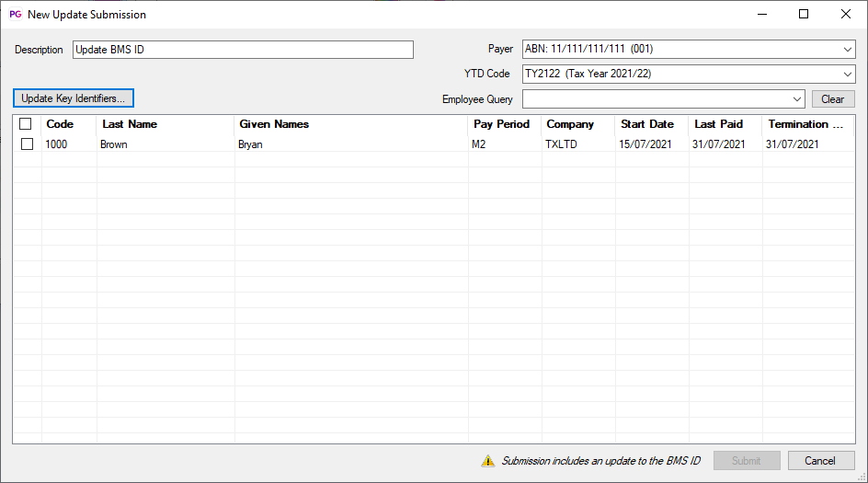
Task: Maximize the New Update Submission window
Action: click(x=803, y=14)
